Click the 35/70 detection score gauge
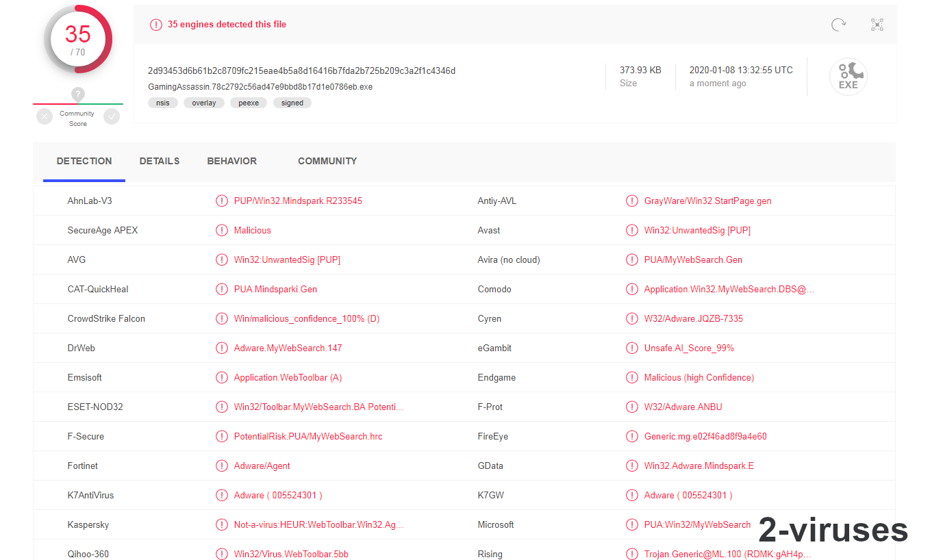 [x=79, y=39]
